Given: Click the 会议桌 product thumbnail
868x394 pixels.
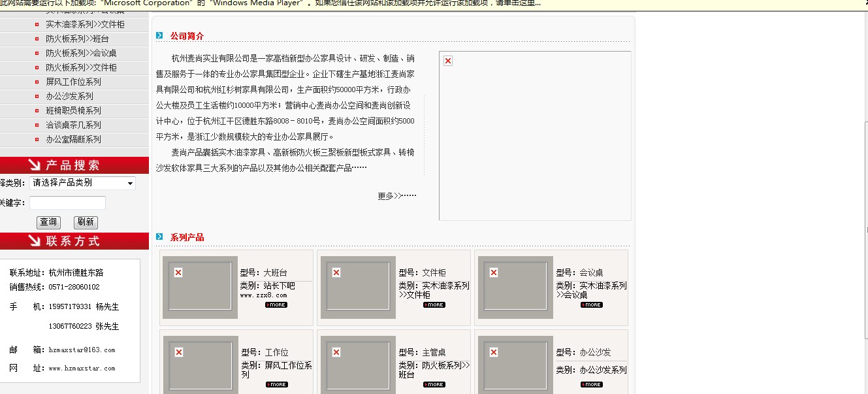Looking at the screenshot, I should click(x=515, y=287).
